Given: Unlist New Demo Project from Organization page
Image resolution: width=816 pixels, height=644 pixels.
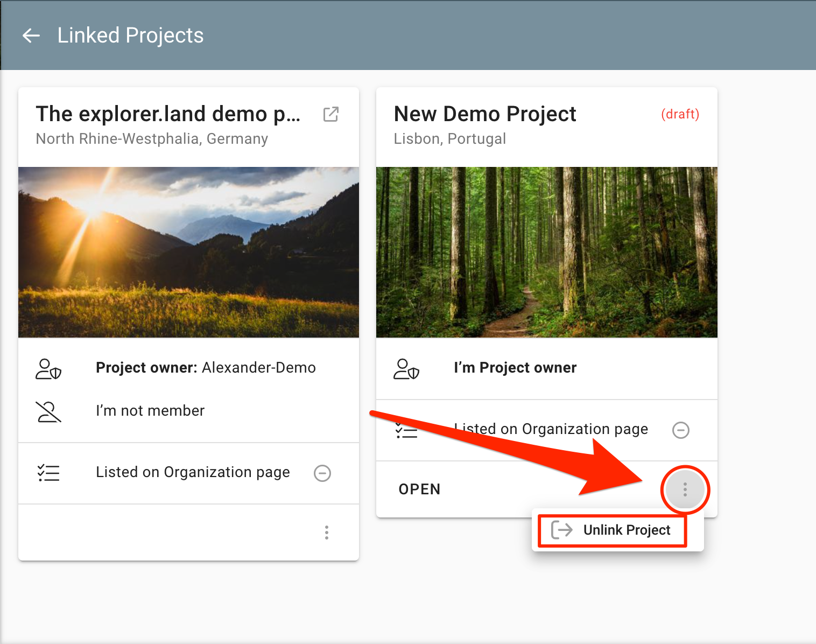Looking at the screenshot, I should click(x=681, y=430).
